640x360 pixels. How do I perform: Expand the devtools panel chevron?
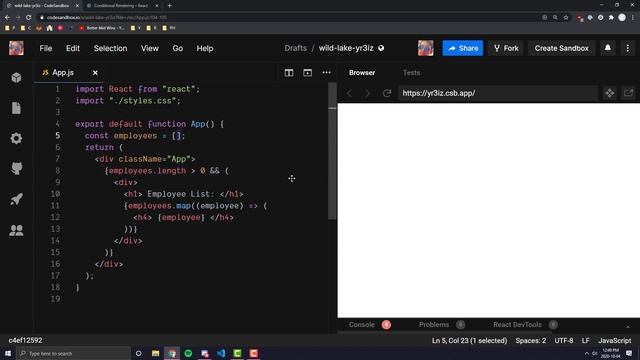click(628, 326)
